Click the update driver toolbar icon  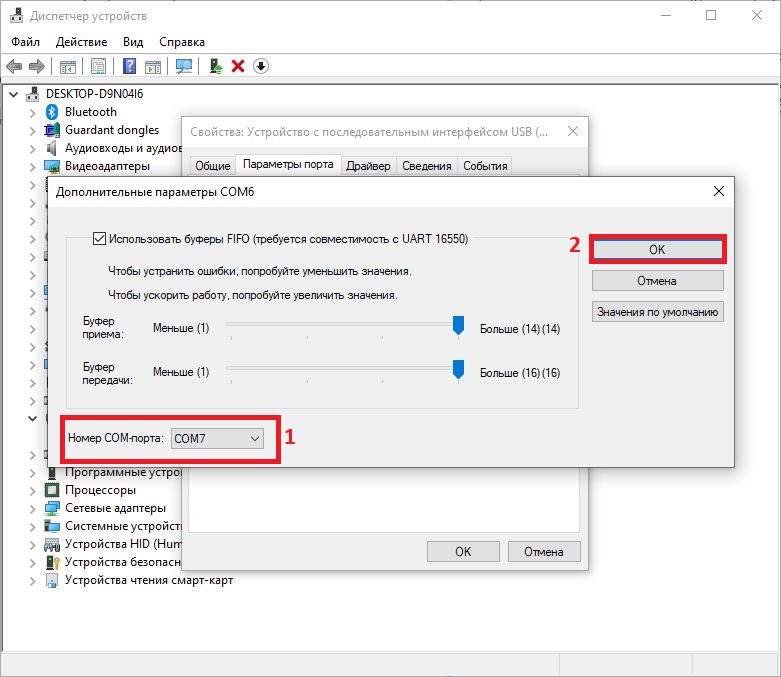pyautogui.click(x=215, y=66)
